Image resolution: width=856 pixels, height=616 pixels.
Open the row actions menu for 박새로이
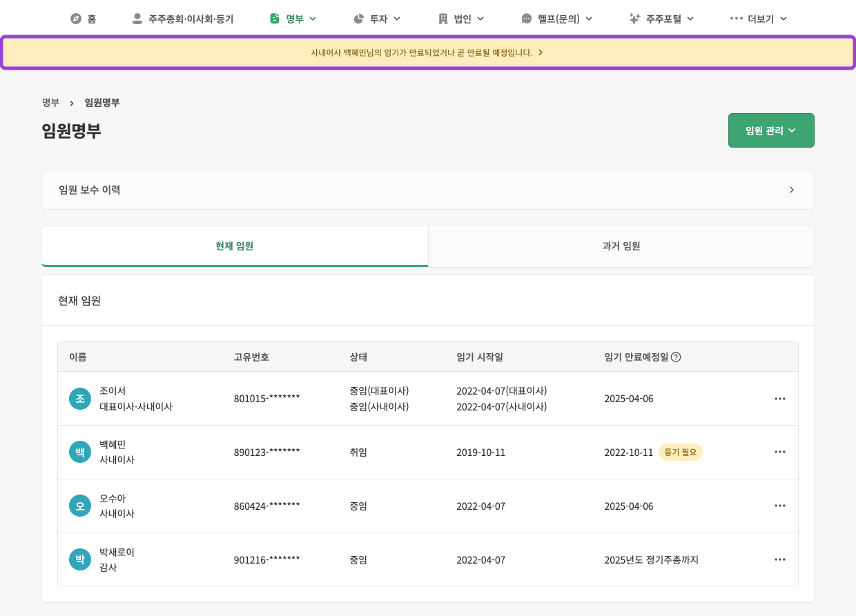[780, 559]
